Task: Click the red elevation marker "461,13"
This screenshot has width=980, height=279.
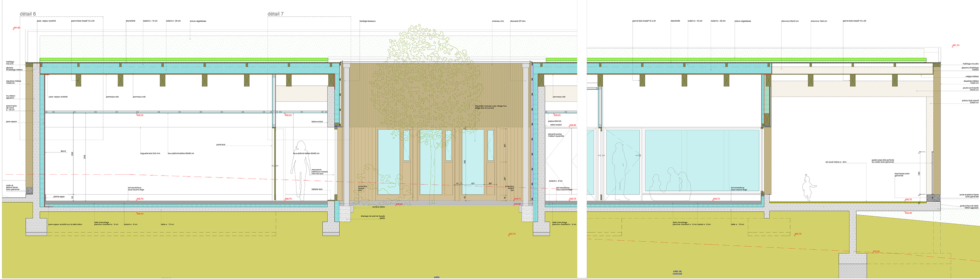Action: (955, 45)
